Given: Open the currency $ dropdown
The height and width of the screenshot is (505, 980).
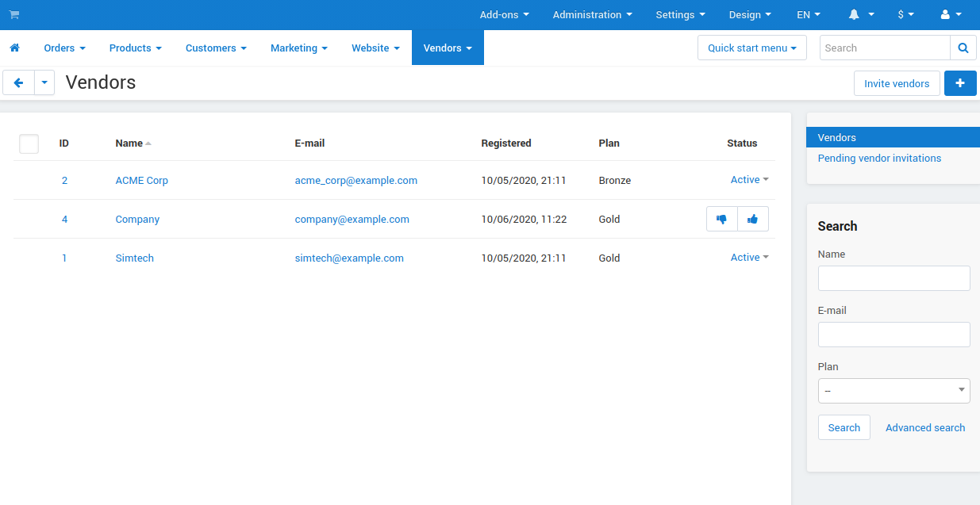Looking at the screenshot, I should 905,14.
